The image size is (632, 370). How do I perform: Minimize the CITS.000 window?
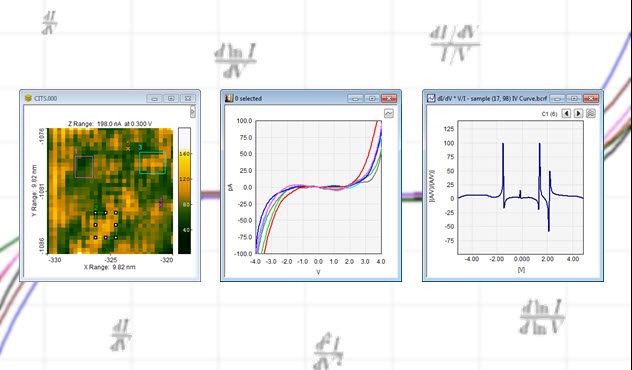154,98
